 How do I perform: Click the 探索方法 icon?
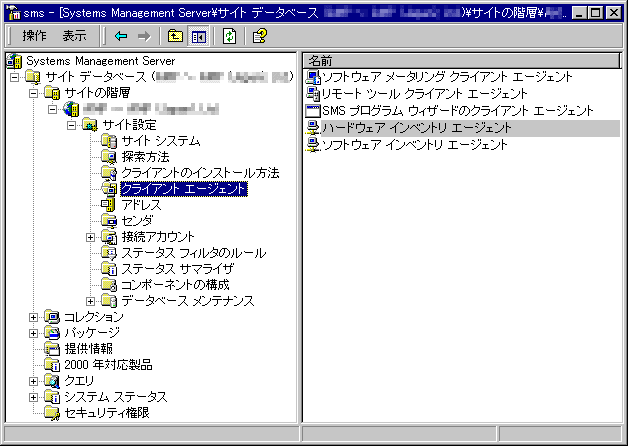[x=109, y=157]
